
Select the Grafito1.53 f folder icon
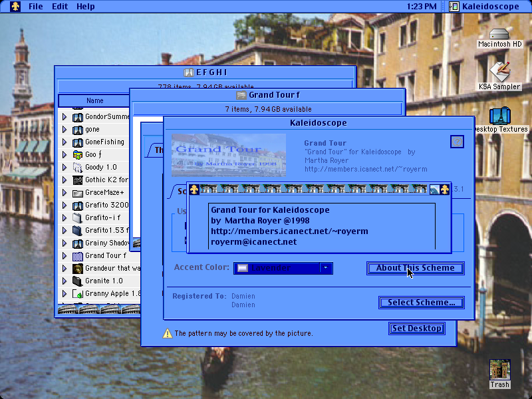(78, 231)
